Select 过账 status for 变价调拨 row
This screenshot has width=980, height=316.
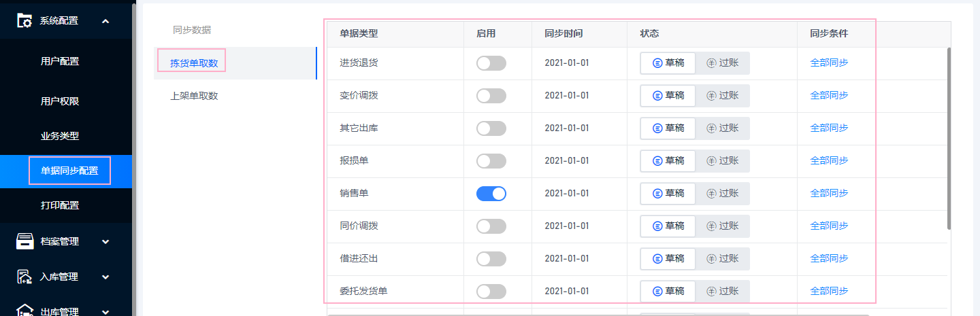(x=722, y=95)
